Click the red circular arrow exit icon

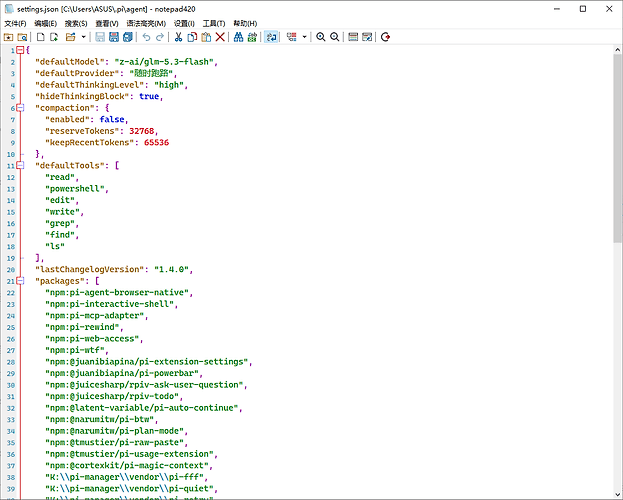(385, 37)
